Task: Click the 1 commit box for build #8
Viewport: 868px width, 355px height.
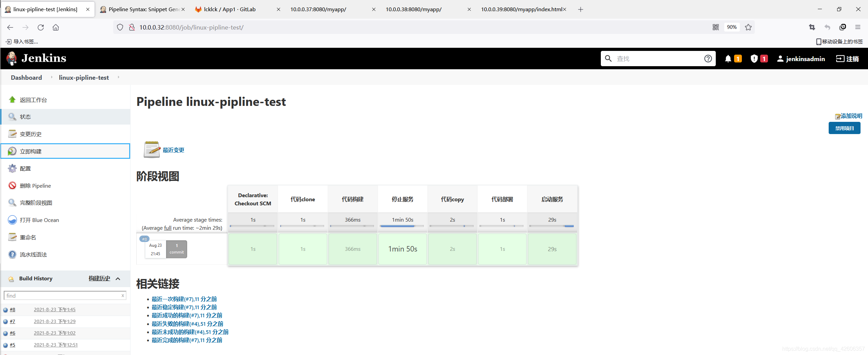Action: [x=177, y=249]
